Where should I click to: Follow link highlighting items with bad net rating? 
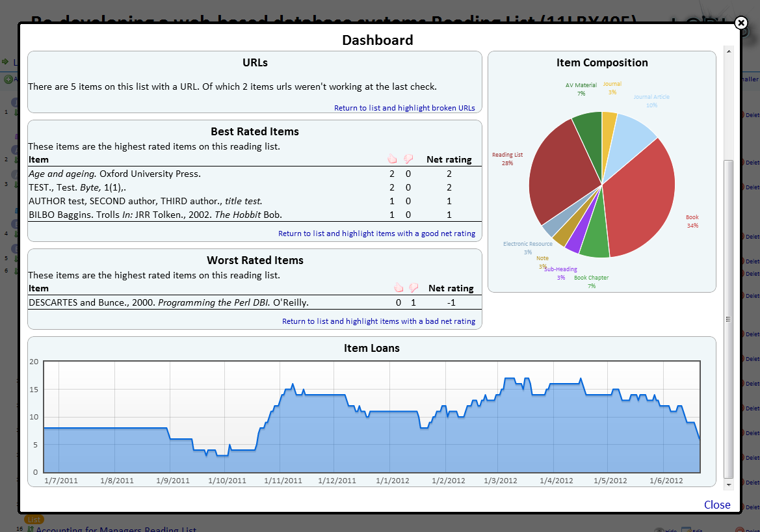(x=378, y=321)
